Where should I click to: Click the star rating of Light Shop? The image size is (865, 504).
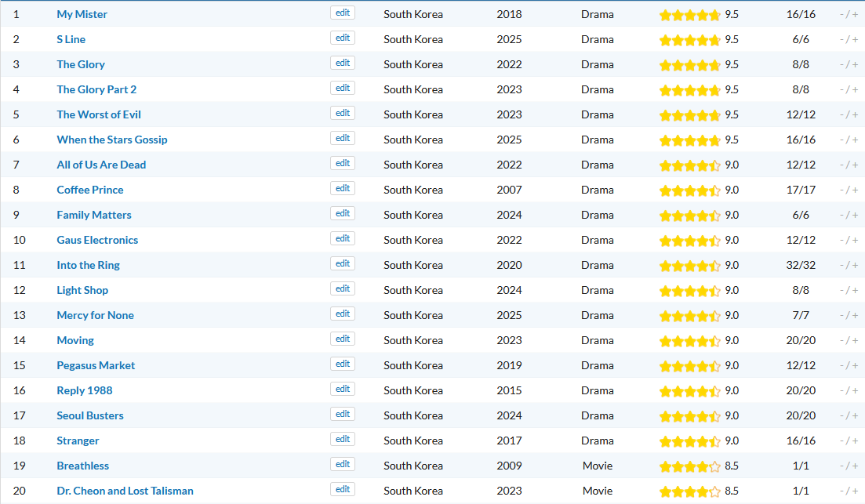(689, 291)
